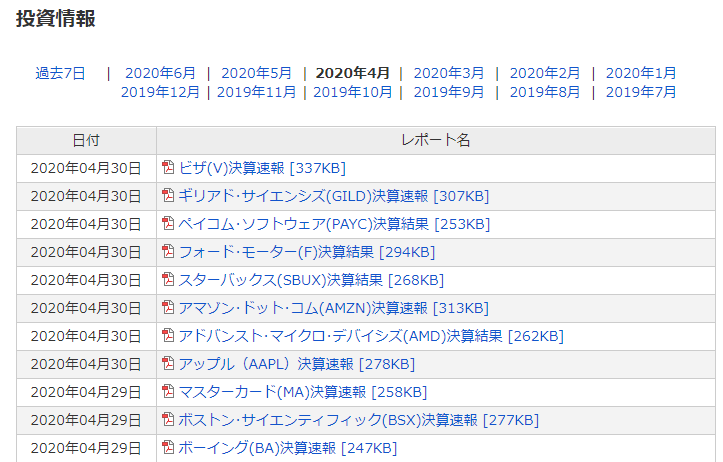Click the PDF icon beside ビザ(V)決算速報

coord(168,167)
